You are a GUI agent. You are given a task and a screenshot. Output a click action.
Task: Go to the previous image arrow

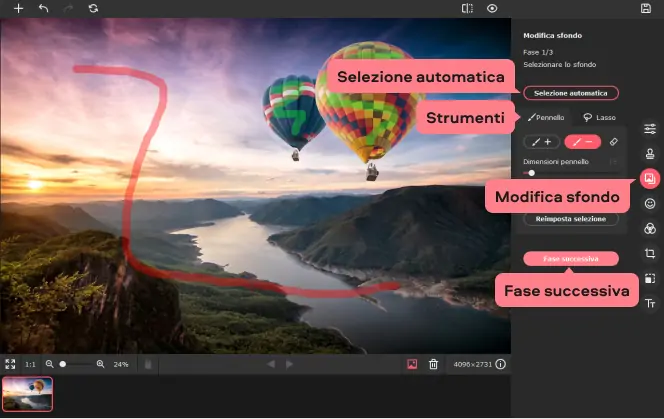[x=271, y=364]
